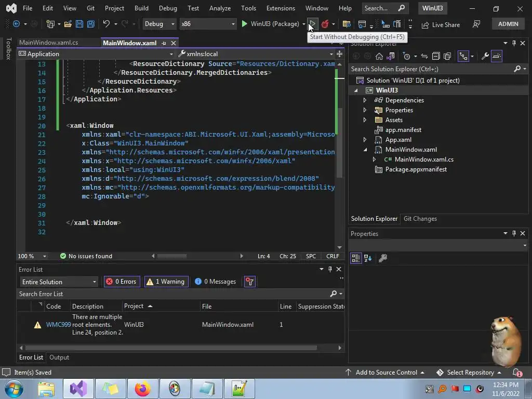The width and height of the screenshot is (532, 399).
Task: Expand the Assets folder node
Action: (x=365, y=120)
